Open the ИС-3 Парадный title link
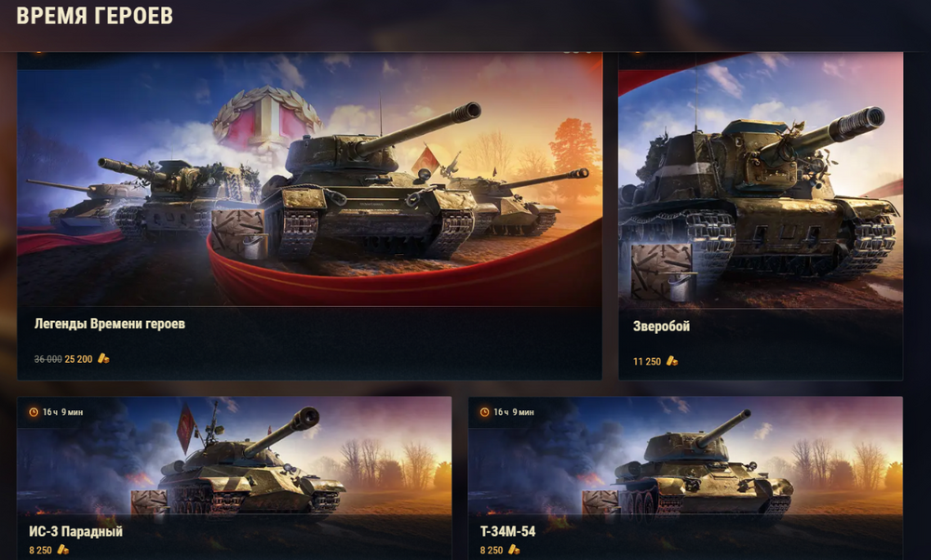 tap(76, 531)
